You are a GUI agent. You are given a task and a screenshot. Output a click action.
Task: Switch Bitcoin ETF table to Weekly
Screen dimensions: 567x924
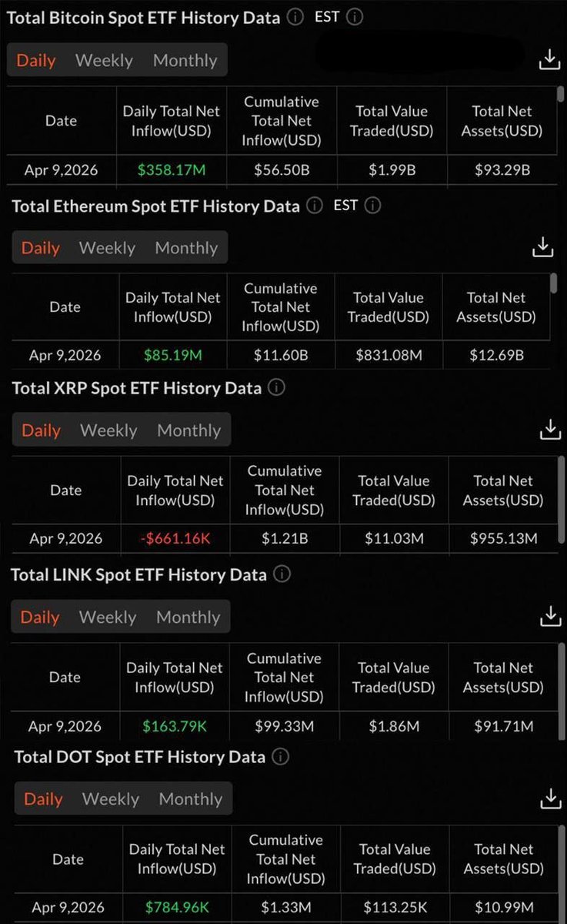[104, 60]
